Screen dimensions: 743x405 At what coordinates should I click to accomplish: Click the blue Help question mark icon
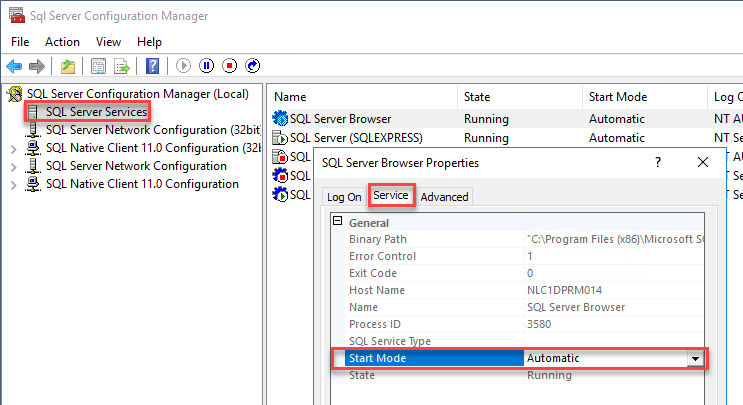tap(152, 66)
